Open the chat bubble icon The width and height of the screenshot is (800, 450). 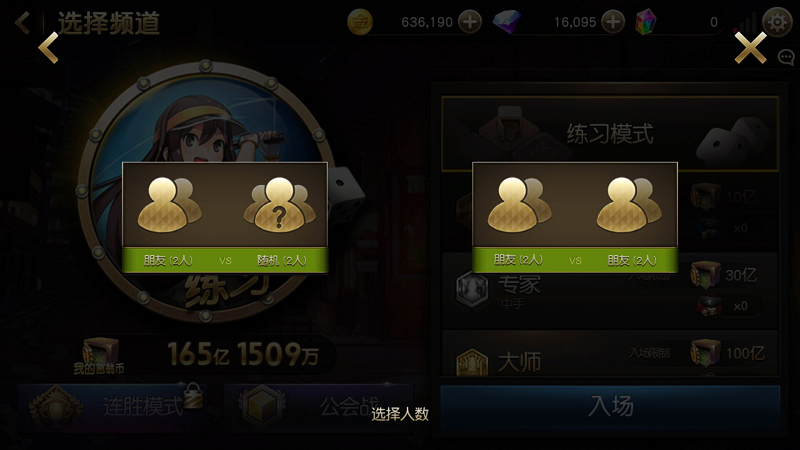(x=786, y=57)
